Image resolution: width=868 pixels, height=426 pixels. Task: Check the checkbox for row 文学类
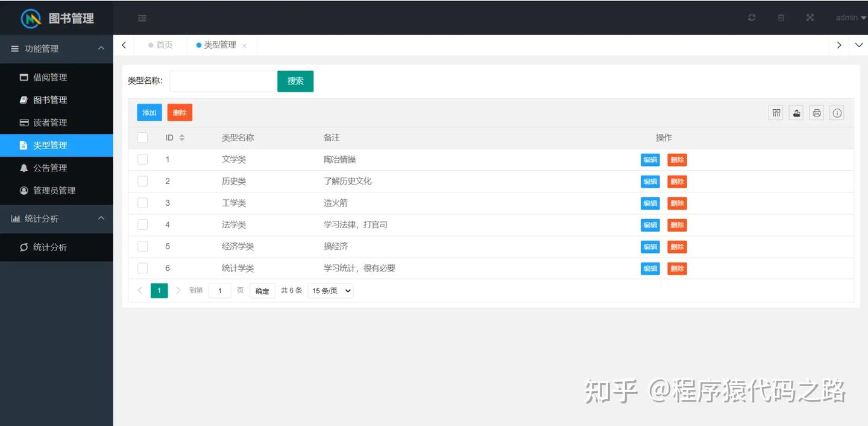click(x=142, y=159)
